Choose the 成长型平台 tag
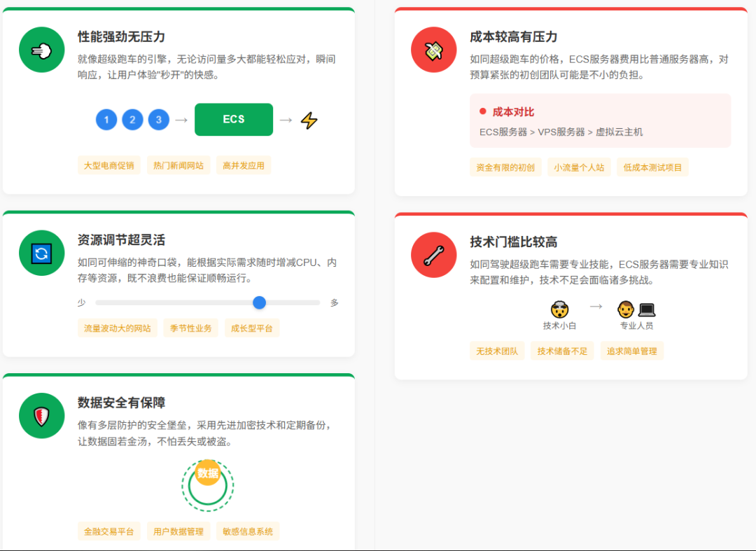Viewport: 756px width, 551px height. [x=252, y=328]
